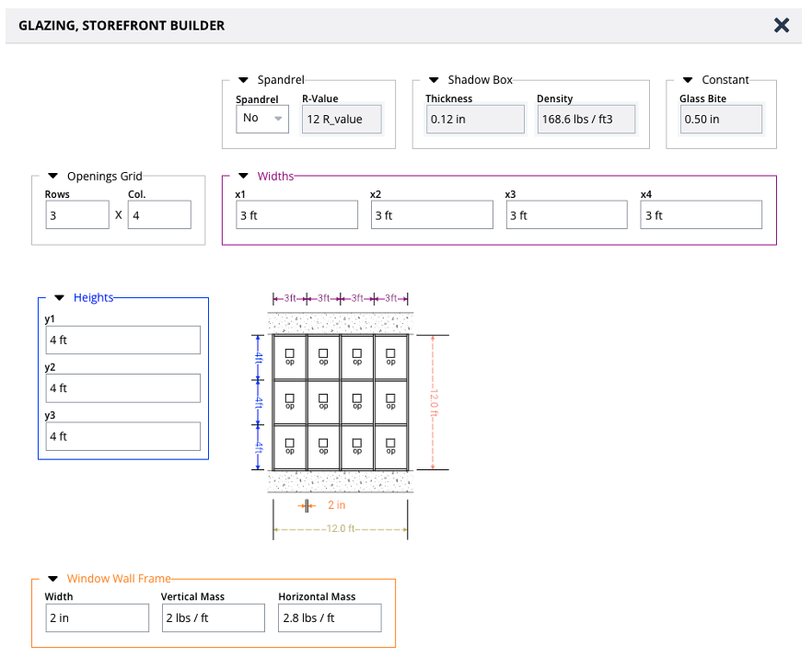Open the Spandrel No dropdown
The image size is (812, 669).
coord(262,119)
